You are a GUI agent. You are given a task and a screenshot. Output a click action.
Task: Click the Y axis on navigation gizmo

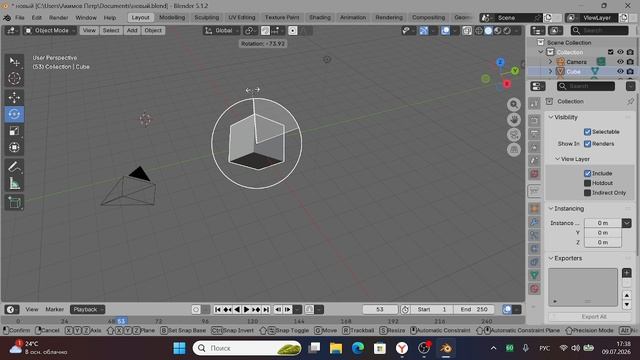click(515, 71)
